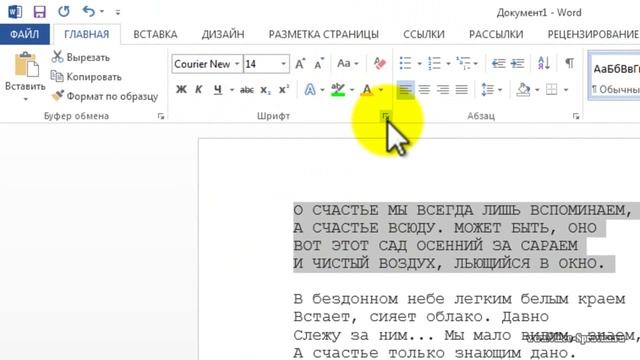
Task: Toggle strikethrough abc formatting
Action: click(x=247, y=90)
